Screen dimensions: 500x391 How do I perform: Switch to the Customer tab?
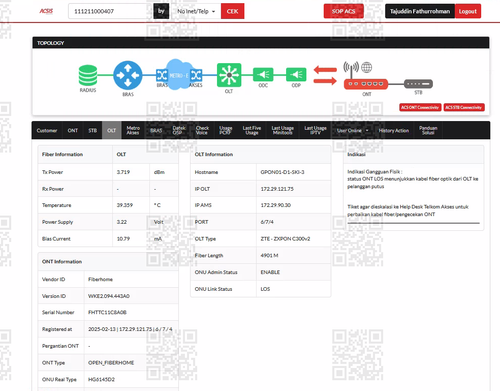(47, 130)
